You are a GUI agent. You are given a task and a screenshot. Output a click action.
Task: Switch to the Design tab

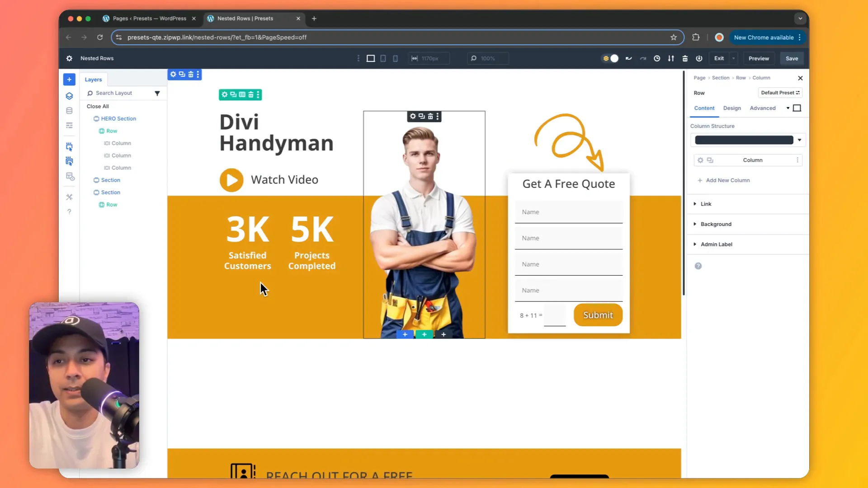pos(732,108)
